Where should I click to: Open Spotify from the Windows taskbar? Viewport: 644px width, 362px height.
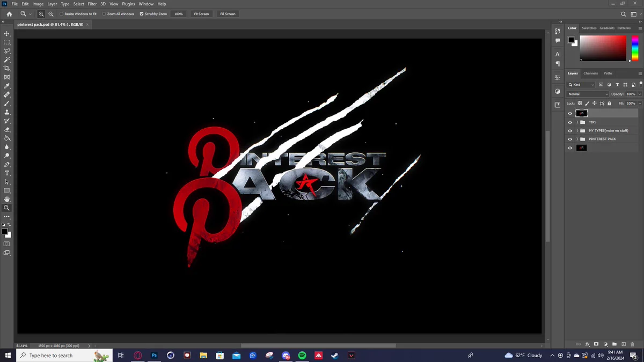[302, 355]
